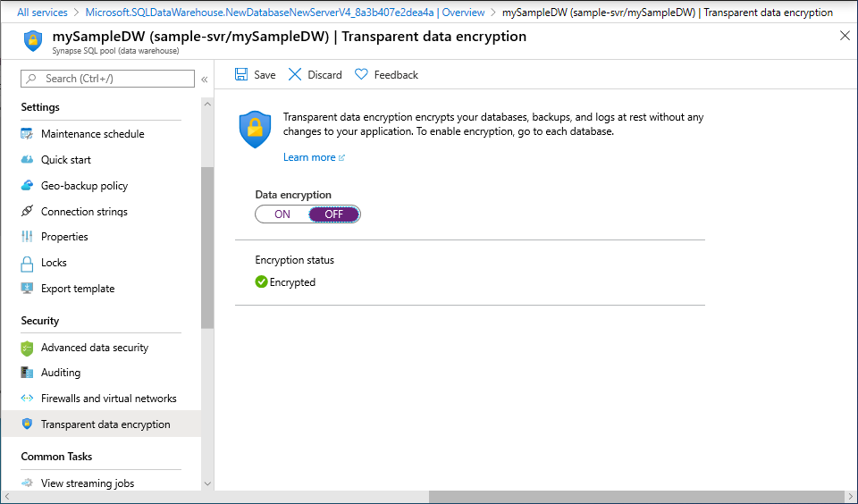Select OFF on Data encryption toggle

(x=333, y=214)
